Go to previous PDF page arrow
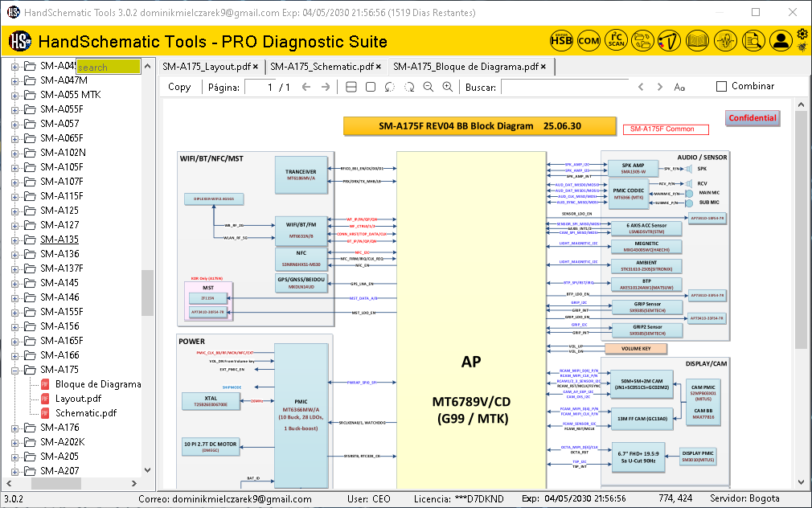This screenshot has width=812, height=508. [306, 87]
